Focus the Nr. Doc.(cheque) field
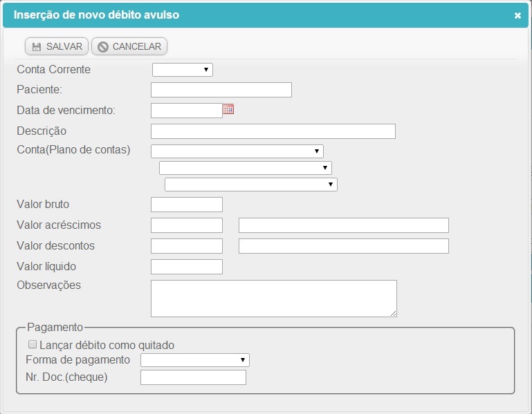Viewport: 532px width, 414px height. (194, 377)
